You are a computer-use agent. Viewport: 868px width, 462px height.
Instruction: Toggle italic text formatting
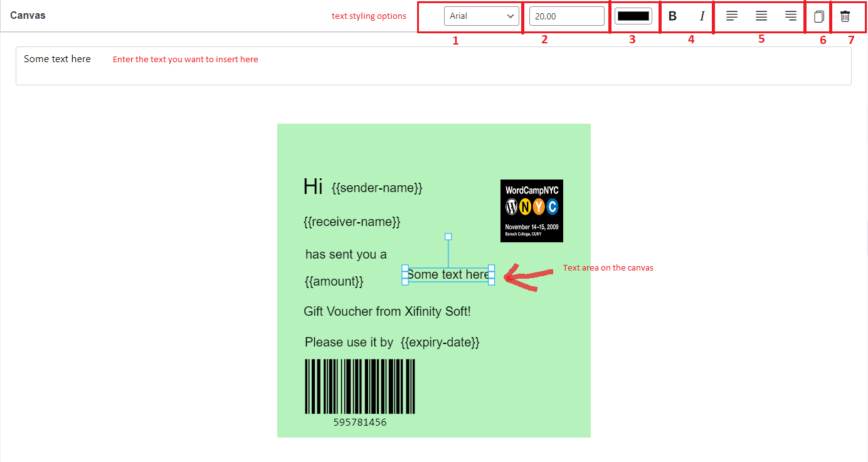tap(702, 16)
